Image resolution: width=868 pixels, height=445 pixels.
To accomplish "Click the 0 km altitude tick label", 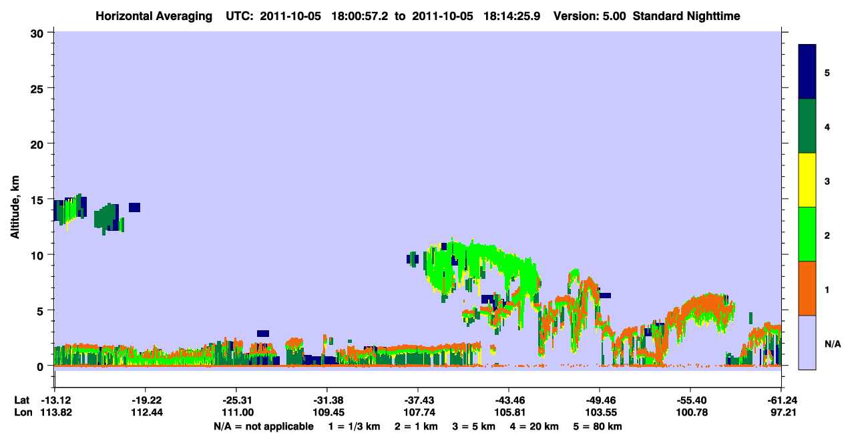I will click(x=41, y=366).
